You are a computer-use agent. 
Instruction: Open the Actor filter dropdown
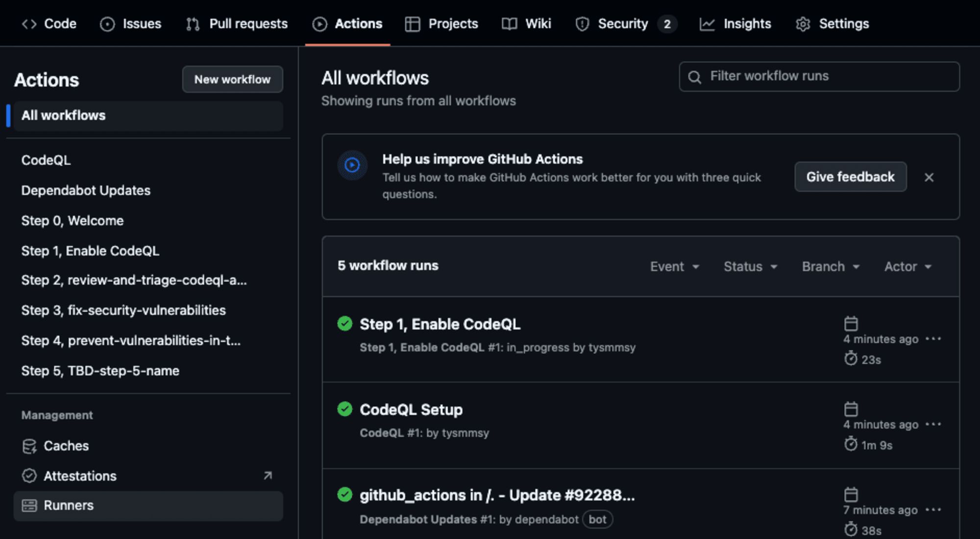[907, 267]
